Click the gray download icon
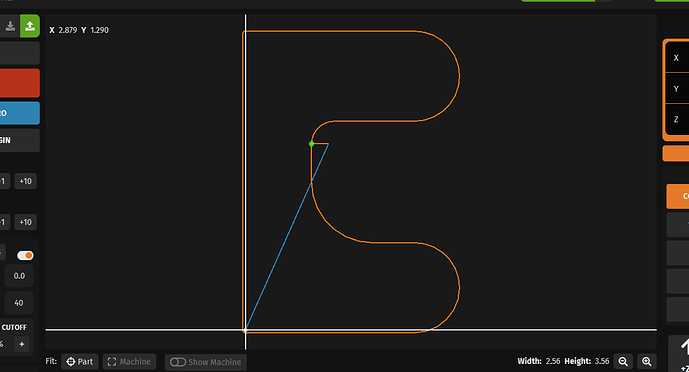 pyautogui.click(x=10, y=26)
